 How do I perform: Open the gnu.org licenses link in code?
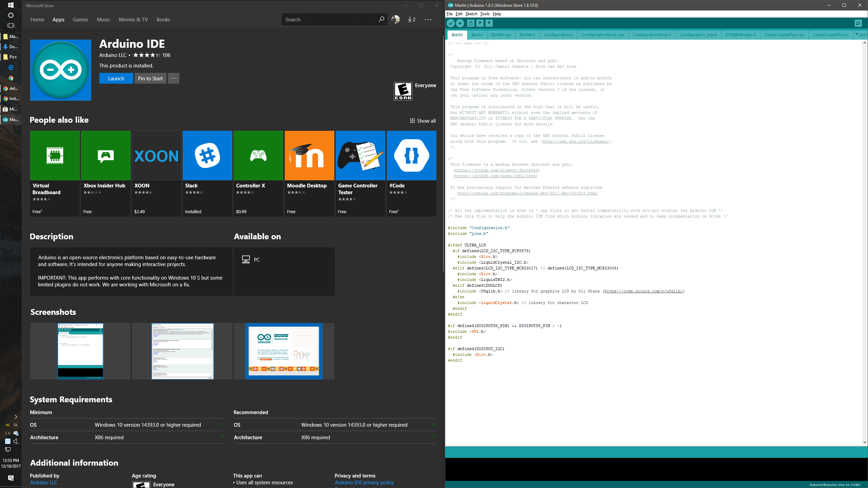point(576,142)
